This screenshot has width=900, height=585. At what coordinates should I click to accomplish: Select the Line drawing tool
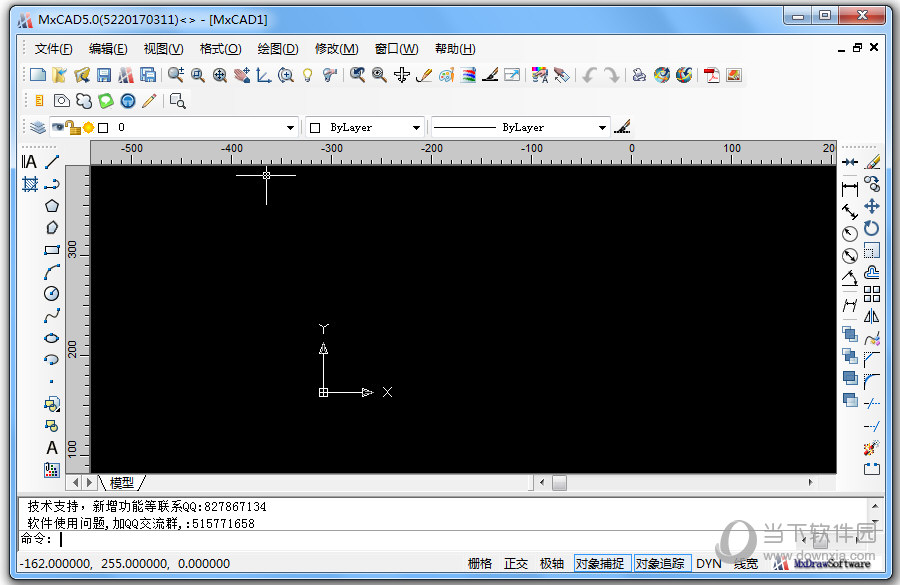(x=52, y=162)
